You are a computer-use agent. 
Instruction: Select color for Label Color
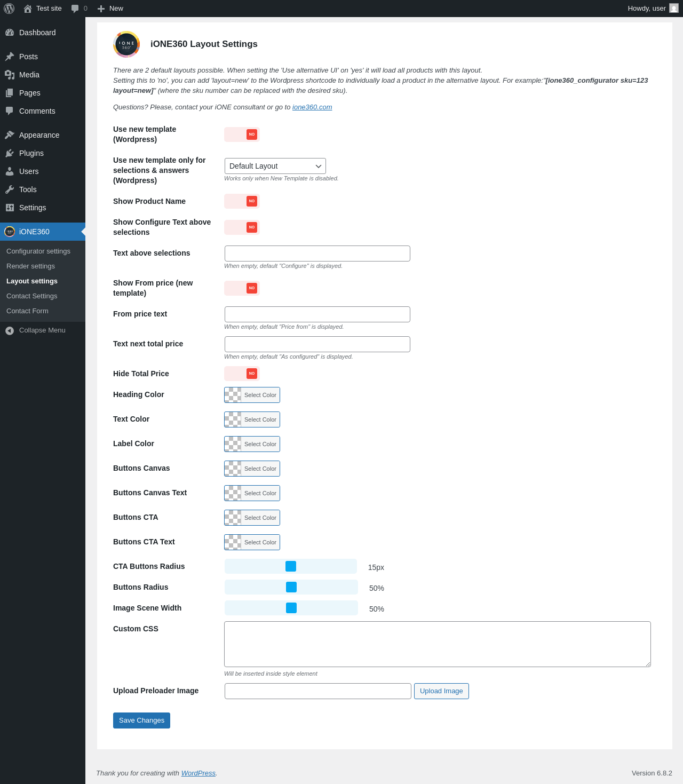click(x=252, y=444)
